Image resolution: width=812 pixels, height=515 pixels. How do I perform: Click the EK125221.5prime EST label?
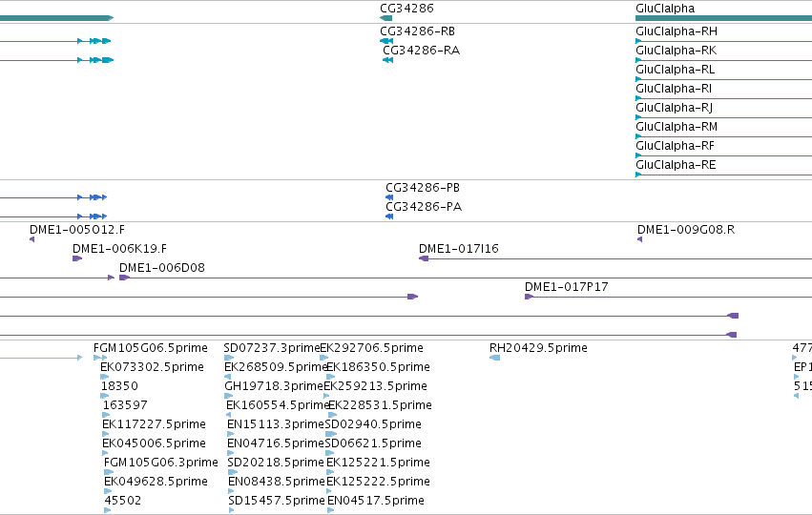click(378, 463)
